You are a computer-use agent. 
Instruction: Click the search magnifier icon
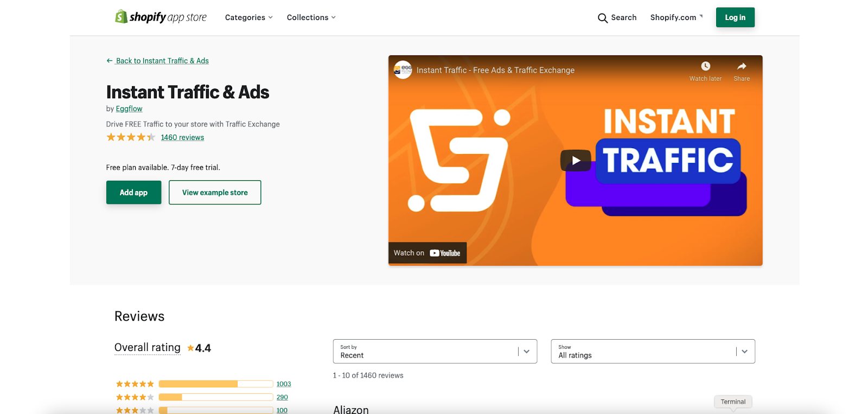(x=602, y=18)
